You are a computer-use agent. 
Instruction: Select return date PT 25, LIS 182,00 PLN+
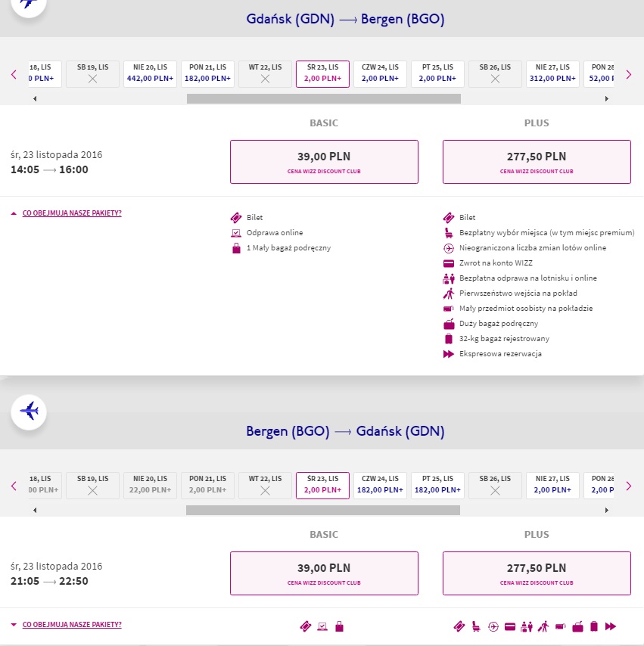[437, 486]
